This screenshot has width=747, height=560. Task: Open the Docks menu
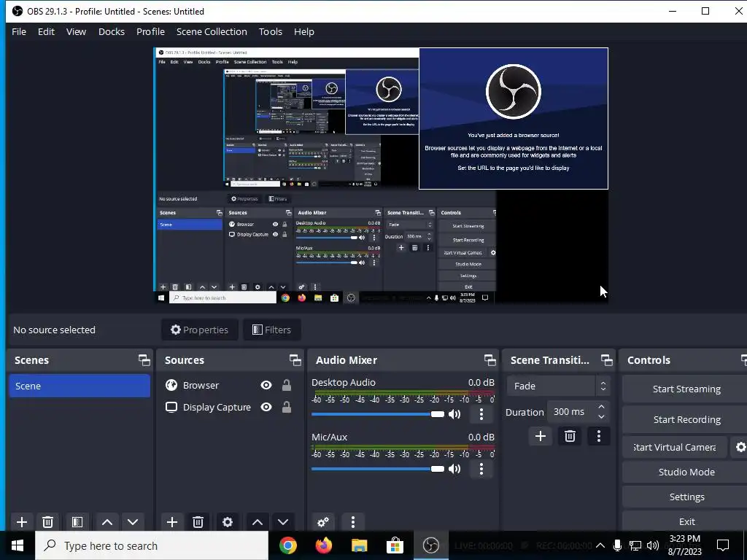point(112,31)
